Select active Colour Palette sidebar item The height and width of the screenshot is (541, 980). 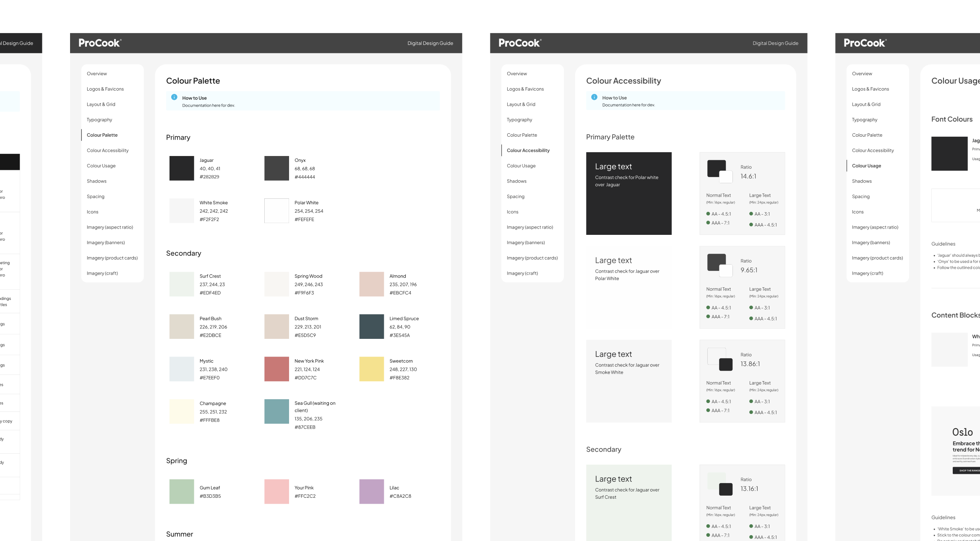[x=102, y=135]
